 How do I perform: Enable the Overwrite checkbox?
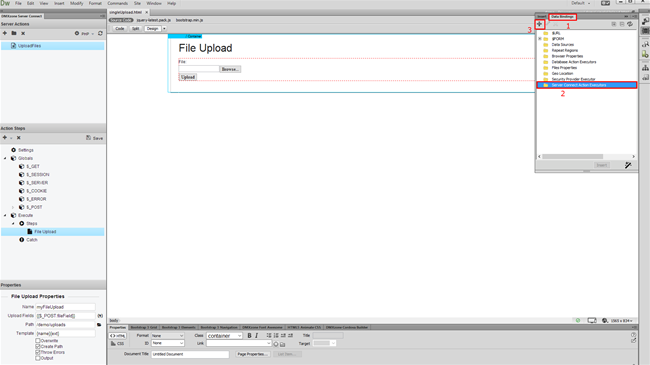(38, 341)
